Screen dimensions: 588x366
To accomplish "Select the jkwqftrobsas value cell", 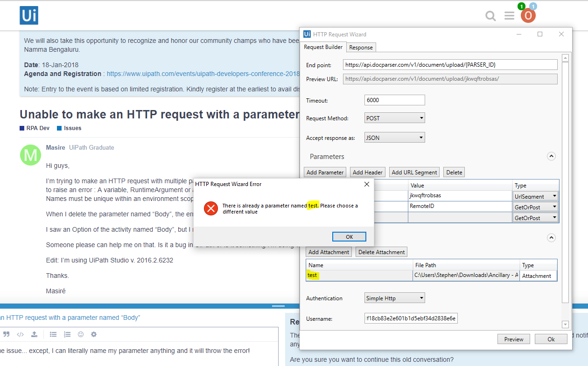I will [460, 196].
